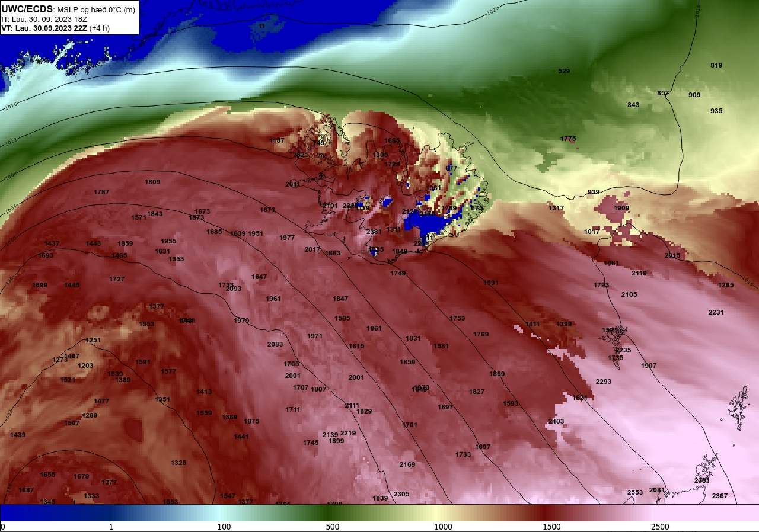This screenshot has width=759, height=532.
Task: Click the map value 1753
Action: pyautogui.click(x=457, y=318)
